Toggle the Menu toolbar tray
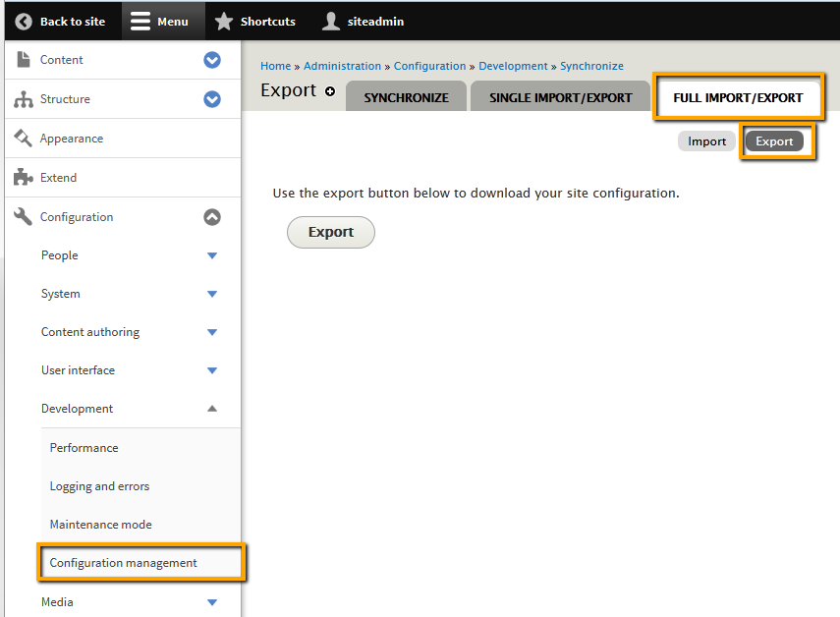 [x=163, y=22]
